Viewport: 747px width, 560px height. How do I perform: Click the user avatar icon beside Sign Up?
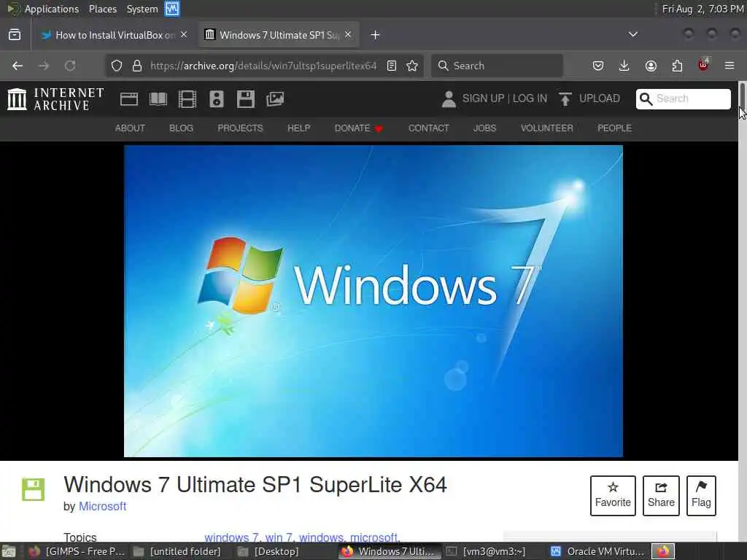point(449,99)
